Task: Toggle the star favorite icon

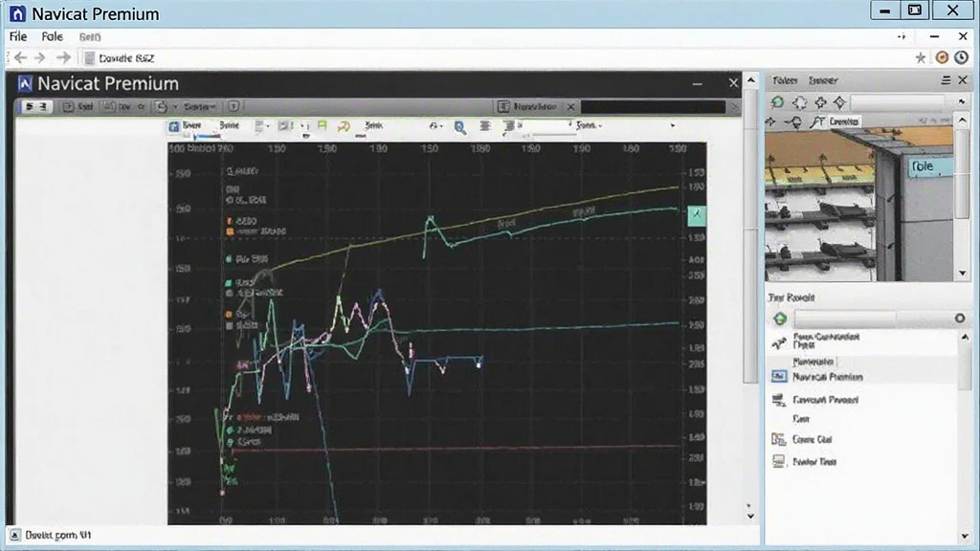Action: [920, 58]
